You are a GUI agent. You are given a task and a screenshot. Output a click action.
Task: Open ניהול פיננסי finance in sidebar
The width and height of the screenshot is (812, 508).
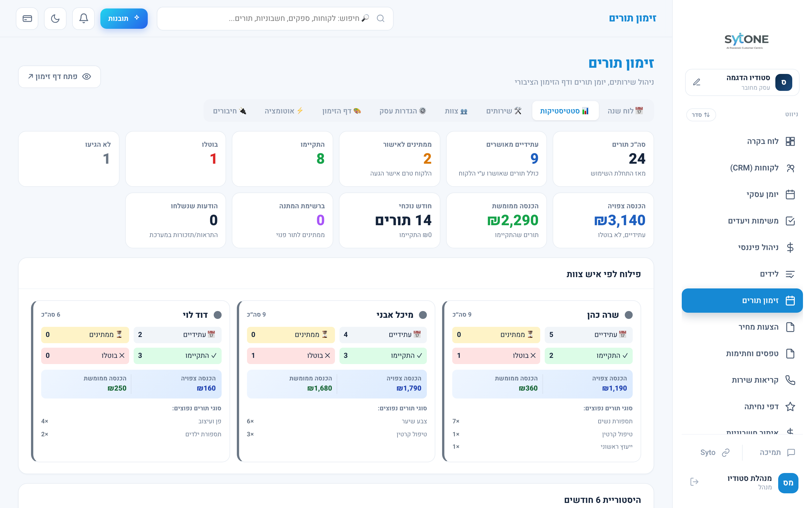742,247
